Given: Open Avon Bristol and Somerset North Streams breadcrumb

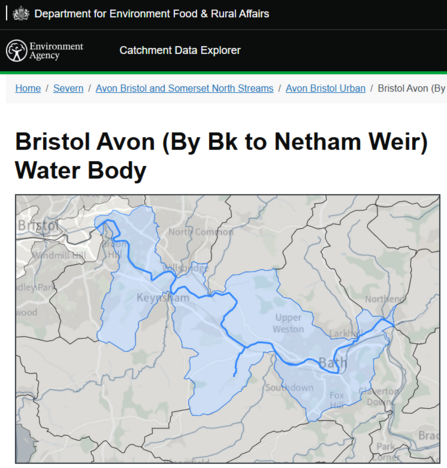Looking at the screenshot, I should click(184, 88).
